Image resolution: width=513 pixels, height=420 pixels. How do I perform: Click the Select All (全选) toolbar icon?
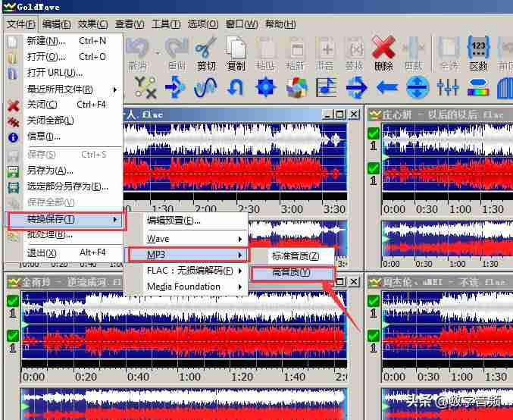tap(449, 48)
